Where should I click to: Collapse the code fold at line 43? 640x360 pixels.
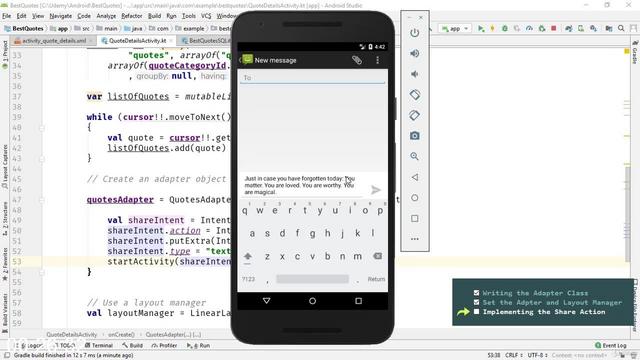tap(42, 159)
